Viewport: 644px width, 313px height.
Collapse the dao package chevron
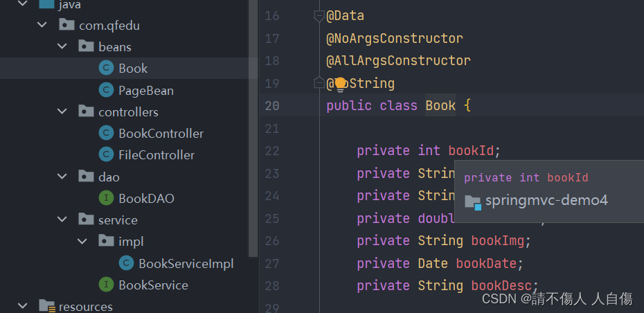pyautogui.click(x=62, y=177)
